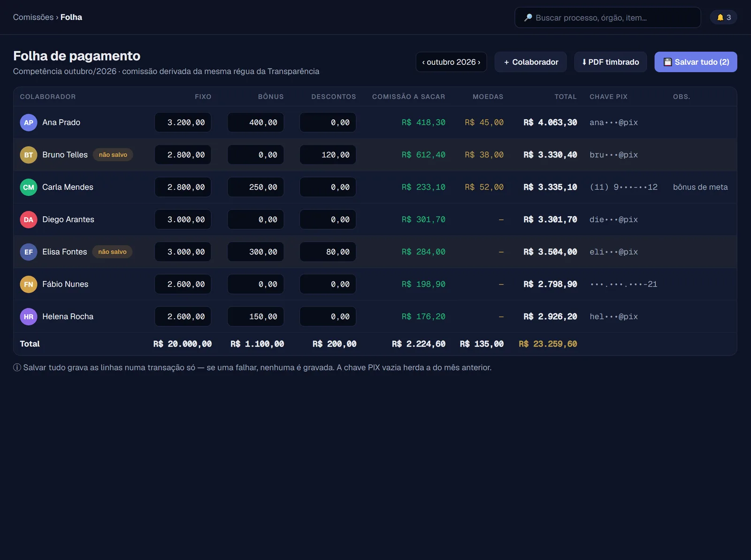Open the outubro 2026 month selector
Image resolution: width=751 pixels, height=560 pixels.
pos(451,62)
